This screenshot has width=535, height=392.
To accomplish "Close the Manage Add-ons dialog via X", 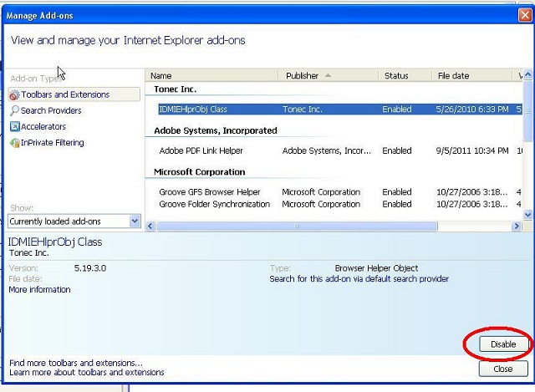I will 524,14.
